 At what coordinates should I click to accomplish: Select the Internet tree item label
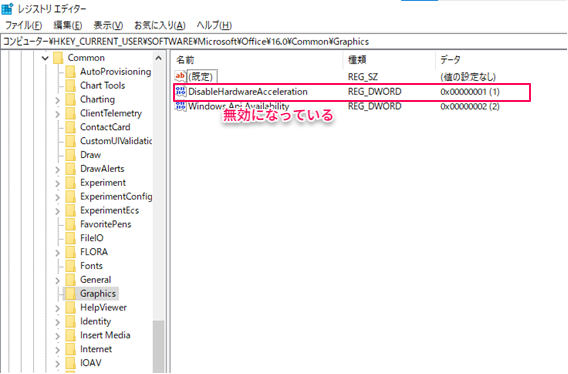click(96, 349)
